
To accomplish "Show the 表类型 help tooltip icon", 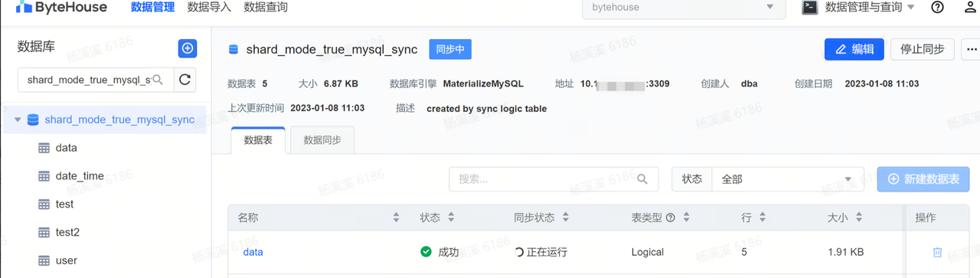I will tap(671, 218).
